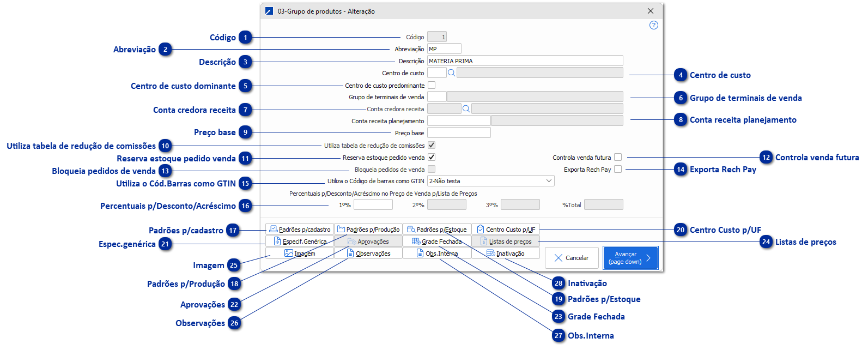Enable the Controla venda futura checkbox

617,157
